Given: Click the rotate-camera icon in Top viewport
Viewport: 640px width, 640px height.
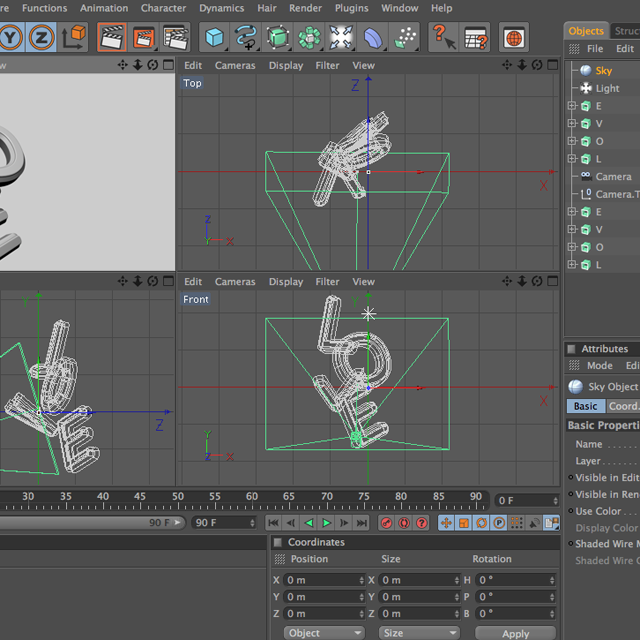Looking at the screenshot, I should 537,65.
